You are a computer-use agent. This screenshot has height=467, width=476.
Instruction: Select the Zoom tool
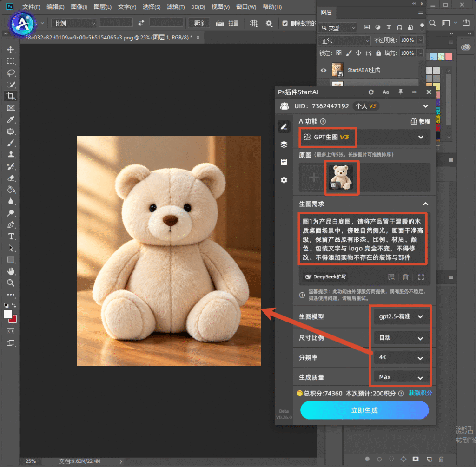coord(11,283)
